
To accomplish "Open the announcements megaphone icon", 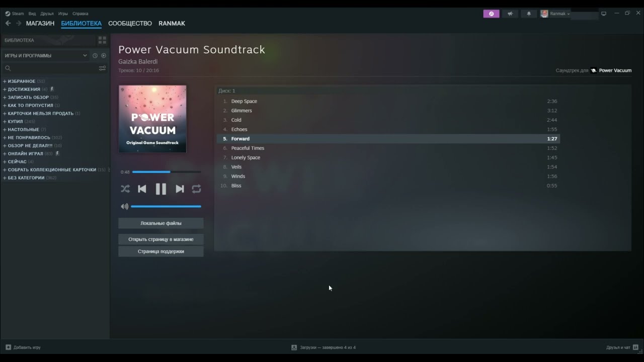I will [510, 14].
